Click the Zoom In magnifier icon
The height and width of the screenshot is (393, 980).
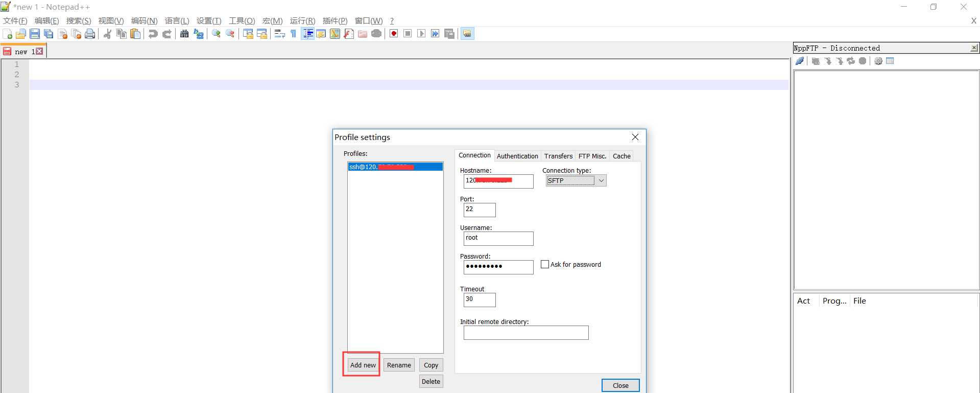[216, 34]
